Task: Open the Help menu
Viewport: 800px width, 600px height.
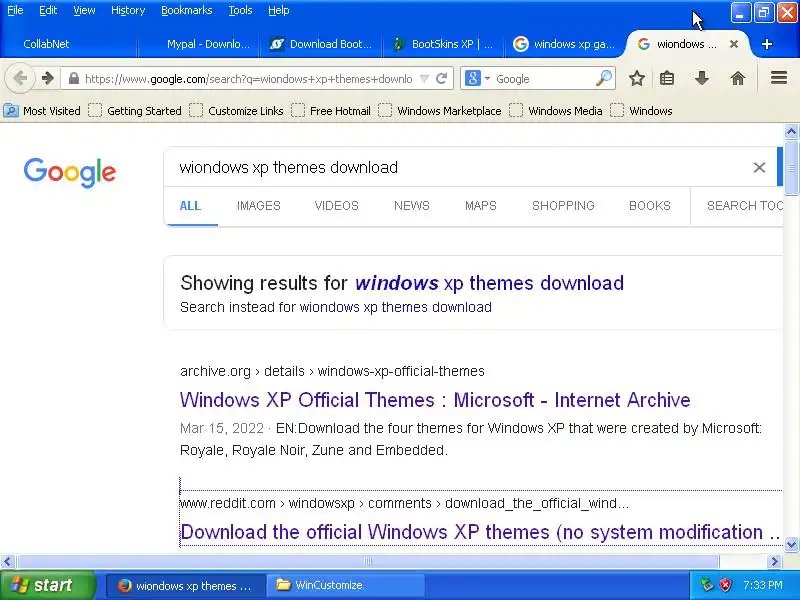Action: [279, 10]
